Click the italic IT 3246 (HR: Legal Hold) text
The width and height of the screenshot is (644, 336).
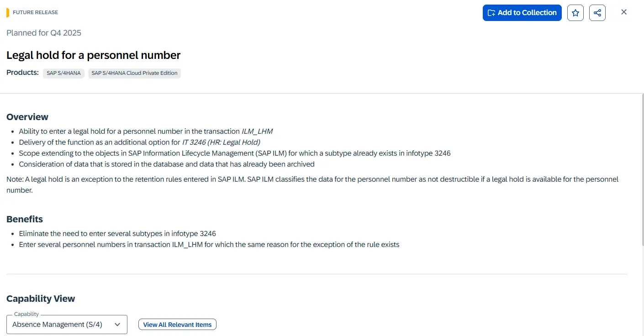click(x=221, y=142)
